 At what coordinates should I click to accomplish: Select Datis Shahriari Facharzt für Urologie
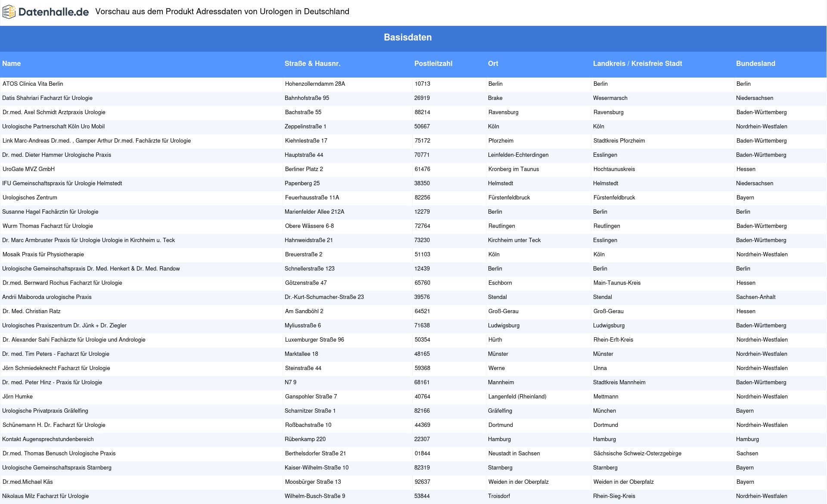(47, 98)
